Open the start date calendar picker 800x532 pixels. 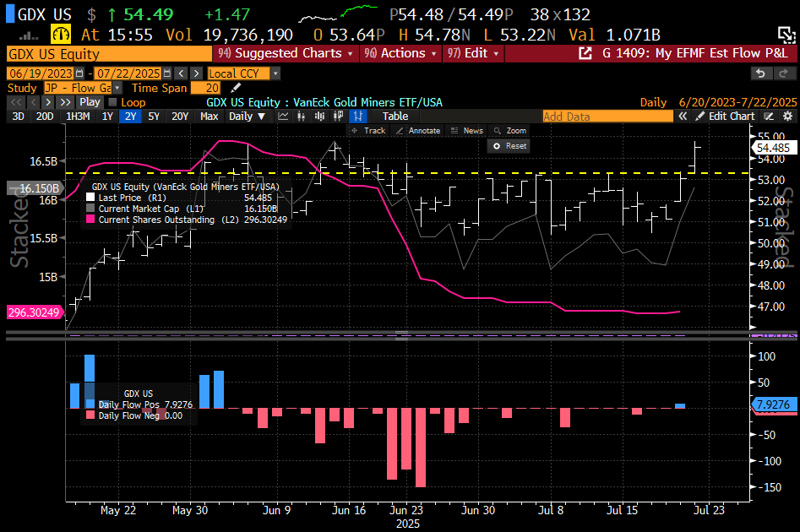(x=79, y=73)
